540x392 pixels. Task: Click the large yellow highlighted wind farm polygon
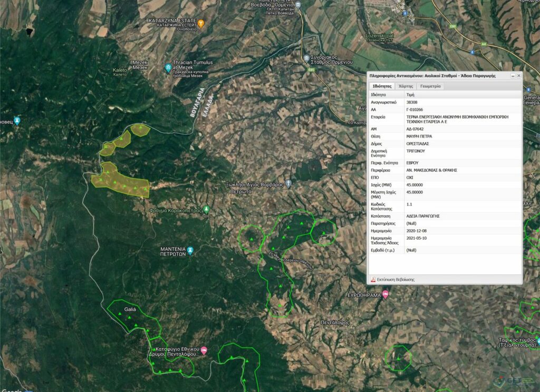(119, 181)
